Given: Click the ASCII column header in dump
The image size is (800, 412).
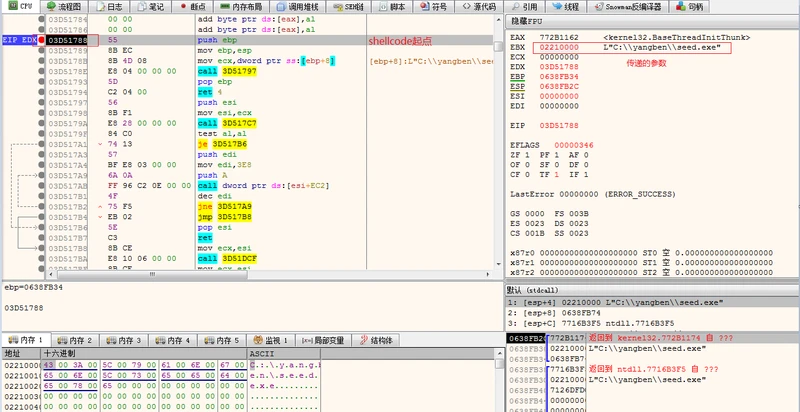Looking at the screenshot, I should [284, 353].
